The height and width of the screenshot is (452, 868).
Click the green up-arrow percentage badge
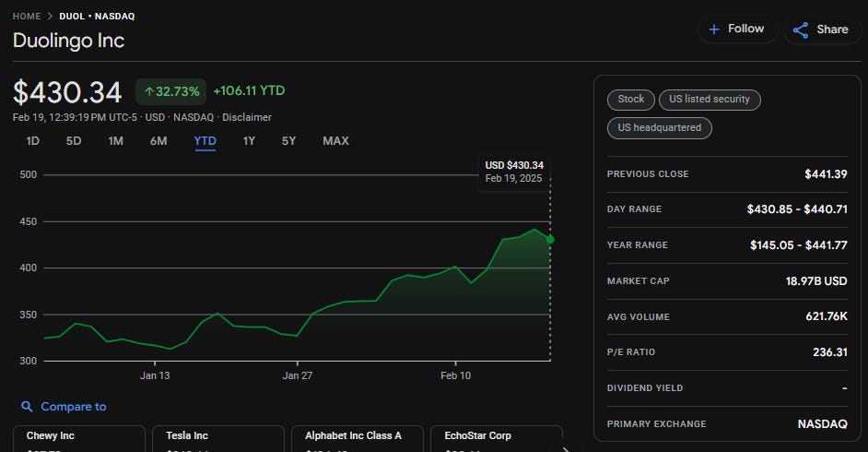171,91
